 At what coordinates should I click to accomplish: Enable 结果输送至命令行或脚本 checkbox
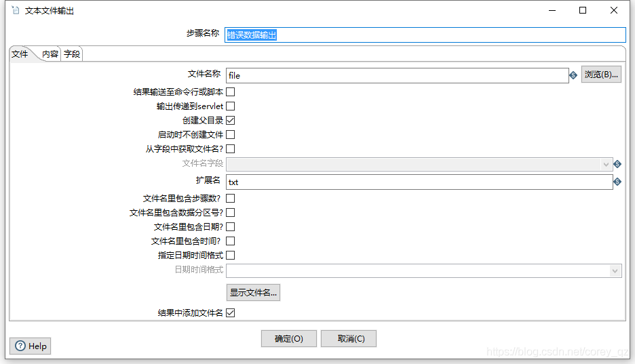[x=231, y=92]
